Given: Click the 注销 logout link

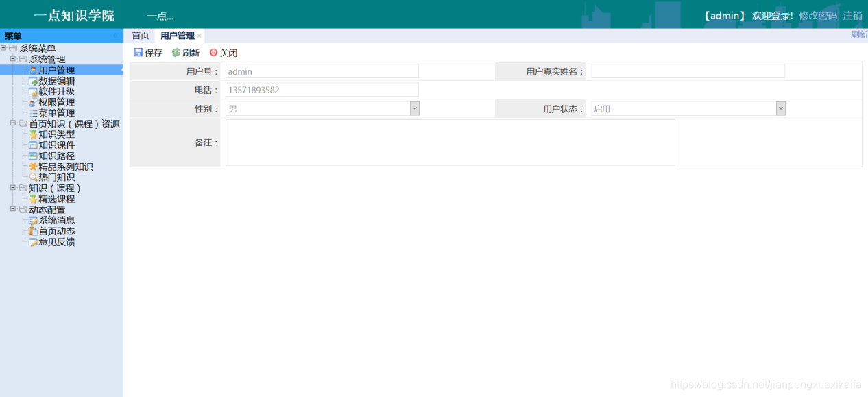Looking at the screenshot, I should click(852, 15).
